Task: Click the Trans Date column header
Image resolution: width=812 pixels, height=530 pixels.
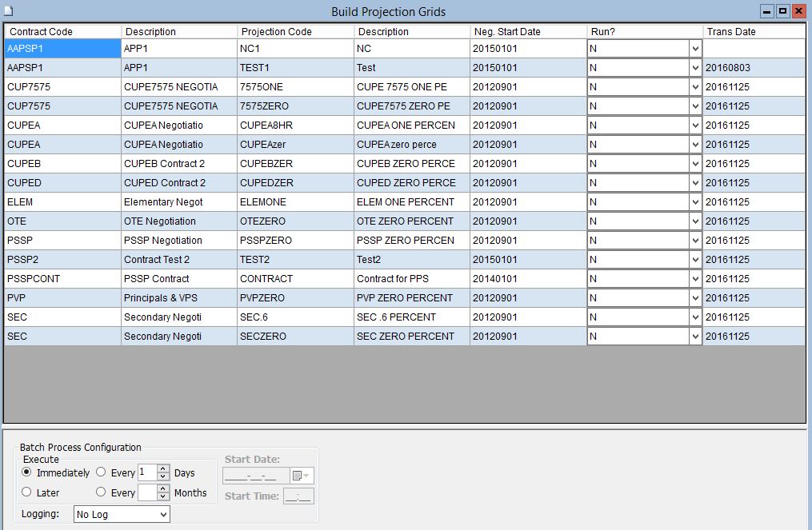Action: 754,32
